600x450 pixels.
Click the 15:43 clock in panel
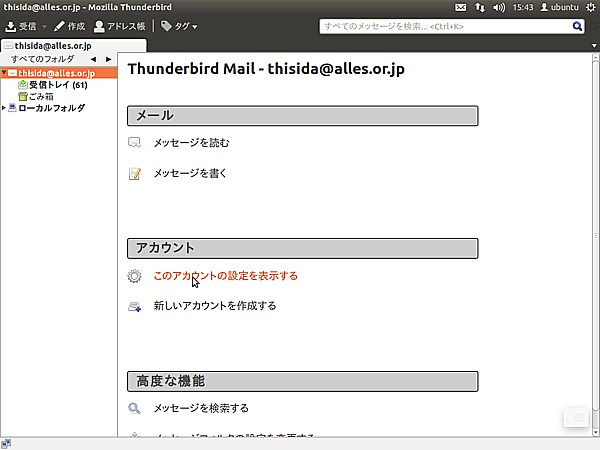(523, 7)
